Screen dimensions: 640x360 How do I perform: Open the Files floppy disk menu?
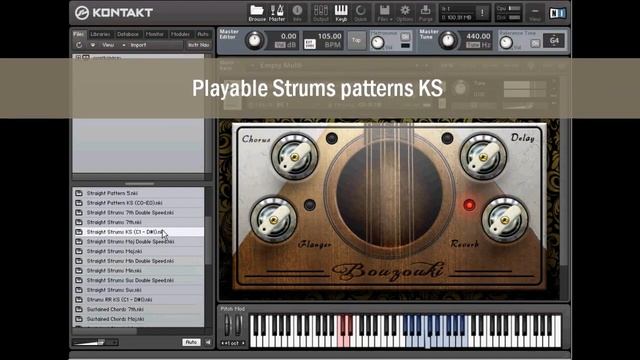pyautogui.click(x=384, y=13)
